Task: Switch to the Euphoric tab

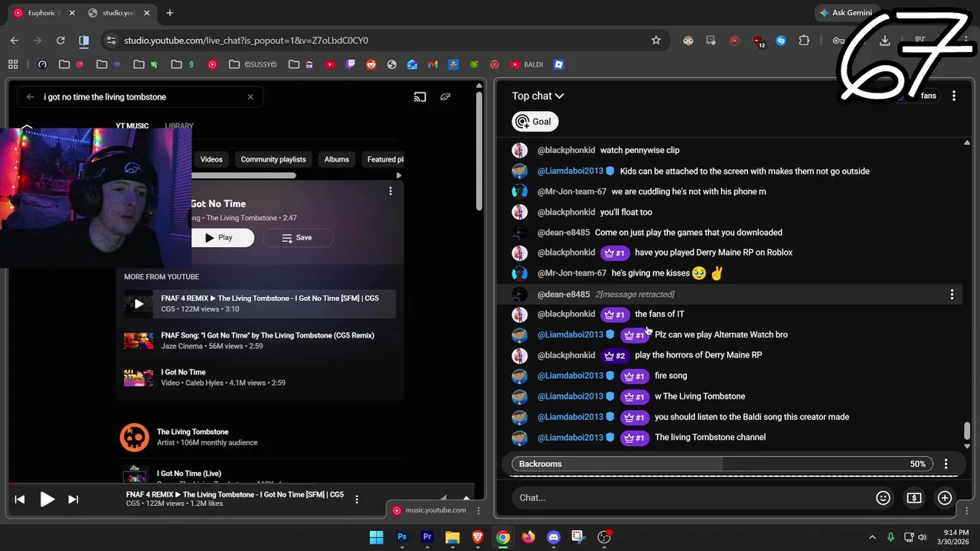Action: tap(42, 13)
